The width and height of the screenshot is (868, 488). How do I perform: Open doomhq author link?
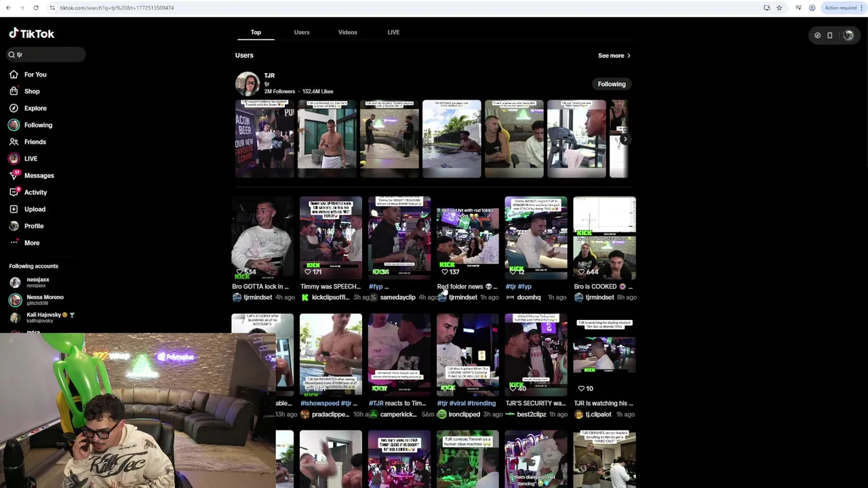click(x=529, y=298)
